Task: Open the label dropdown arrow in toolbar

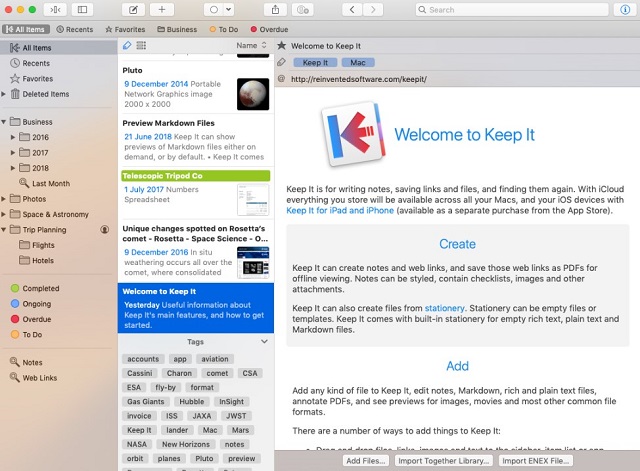Action: pyautogui.click(x=229, y=9)
